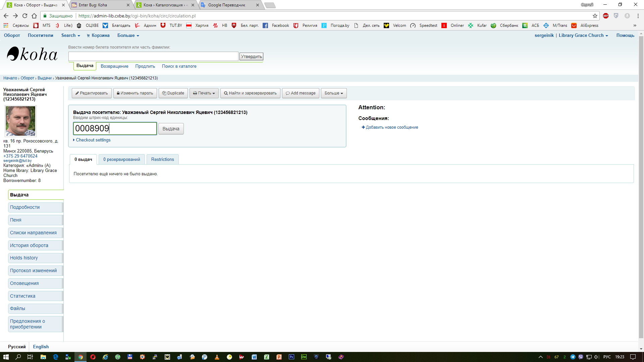Click patron photo thumbnail
The width and height of the screenshot is (644, 362).
coord(20,121)
